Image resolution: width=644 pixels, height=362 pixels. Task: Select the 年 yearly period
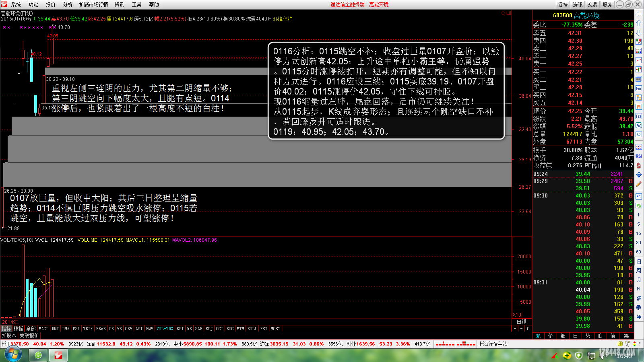click(x=639, y=317)
